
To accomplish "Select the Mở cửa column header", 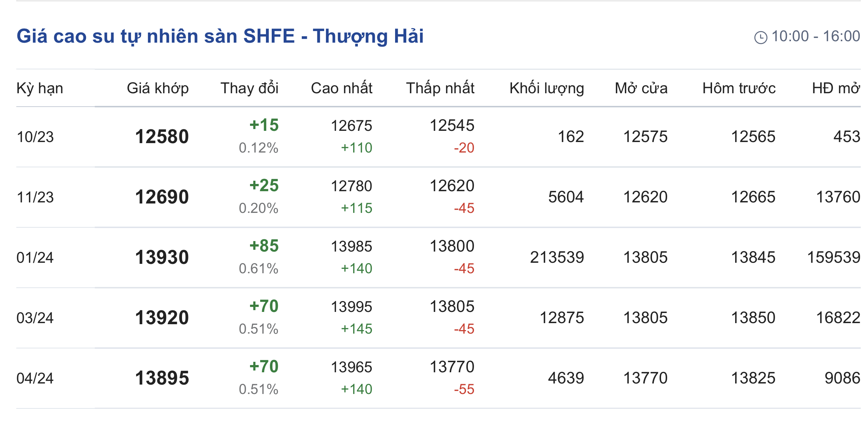I will 641,88.
